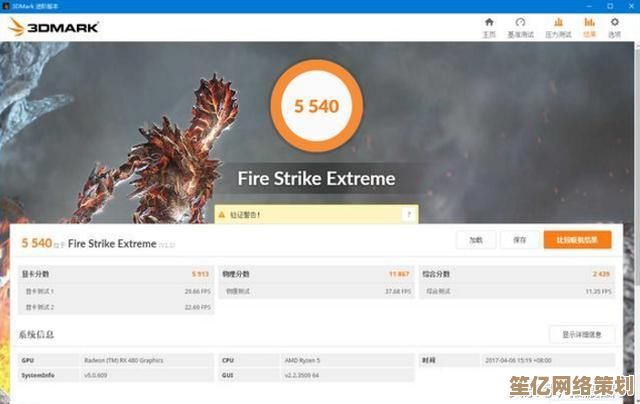Maximize the 3DMark window
640x404 pixels.
click(x=610, y=6)
